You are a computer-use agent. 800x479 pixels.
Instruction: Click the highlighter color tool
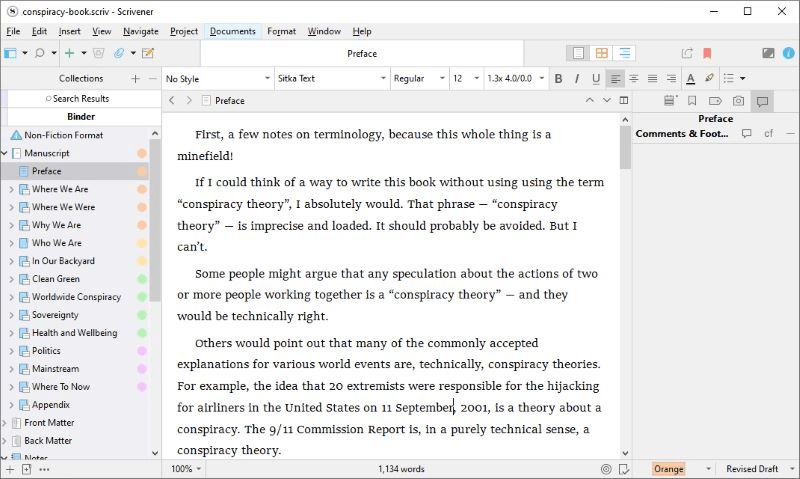coord(709,78)
